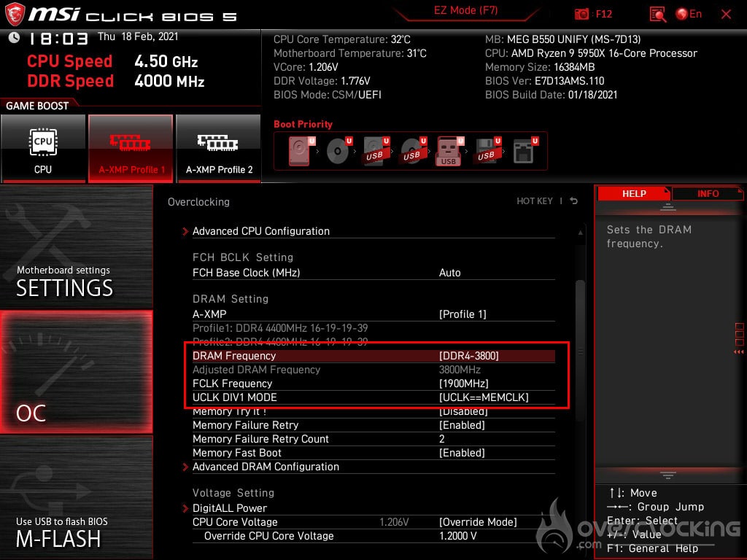Toggle A-XMP Profile 1 button
The height and width of the screenshot is (560, 747).
[x=131, y=148]
